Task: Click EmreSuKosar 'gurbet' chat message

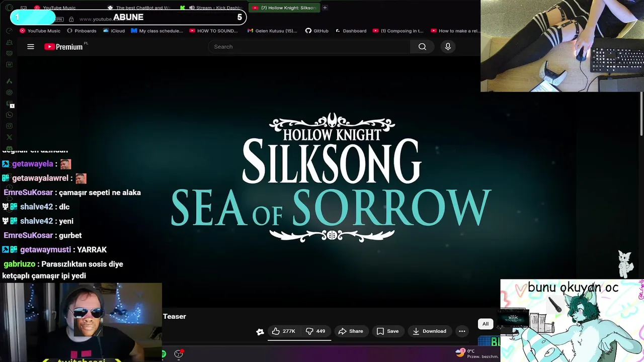Action: (x=70, y=235)
